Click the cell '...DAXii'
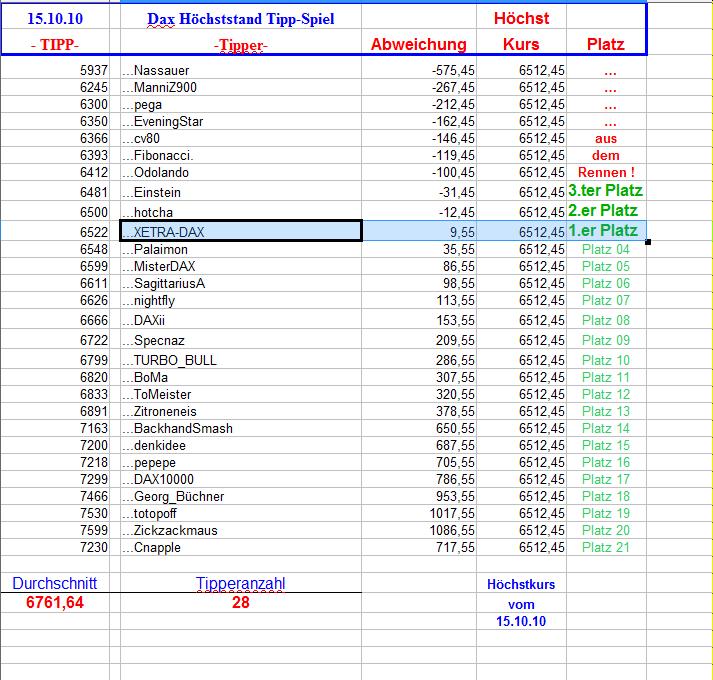Viewport: 713px width, 680px height. click(241, 320)
